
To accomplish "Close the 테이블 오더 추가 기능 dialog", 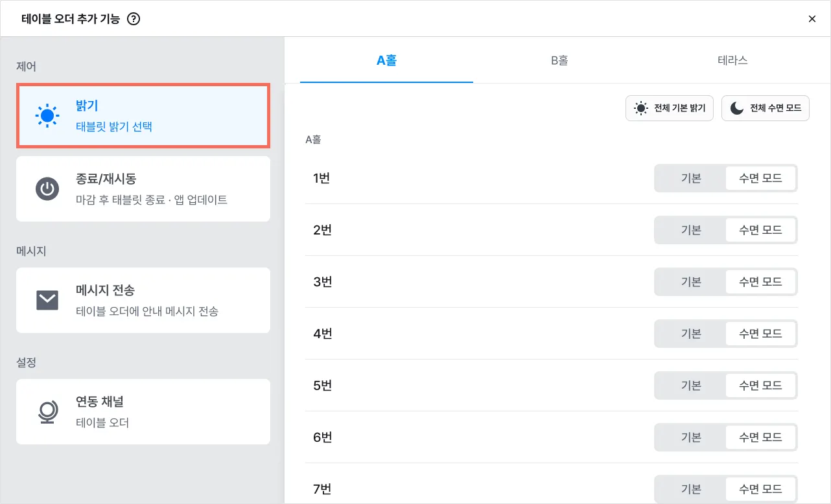I will pos(812,19).
